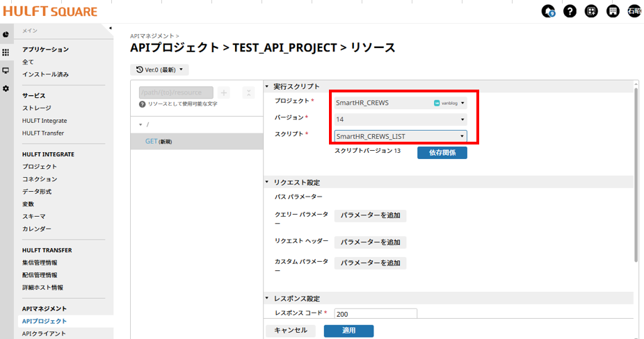Collapse the root slash tree node
Screen dimensions: 644x339
[x=140, y=124]
